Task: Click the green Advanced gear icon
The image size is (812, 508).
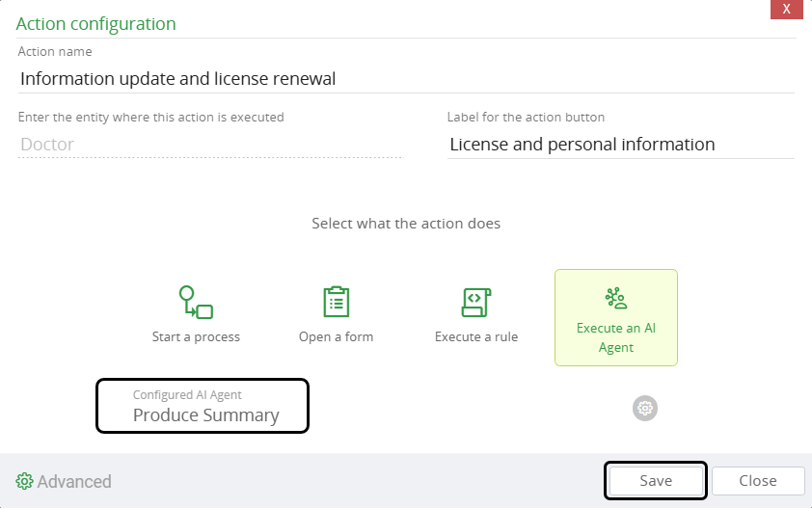Action: coord(24,481)
